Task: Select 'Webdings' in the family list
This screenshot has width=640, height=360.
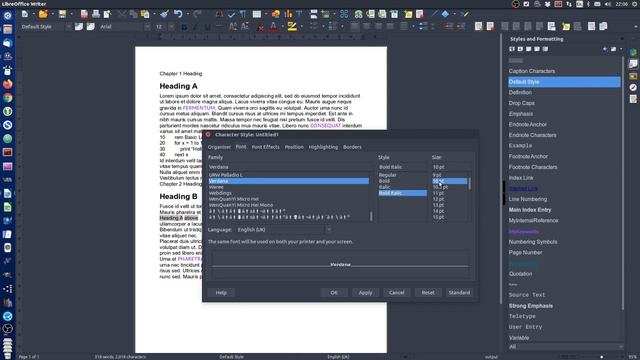Action: click(x=220, y=193)
